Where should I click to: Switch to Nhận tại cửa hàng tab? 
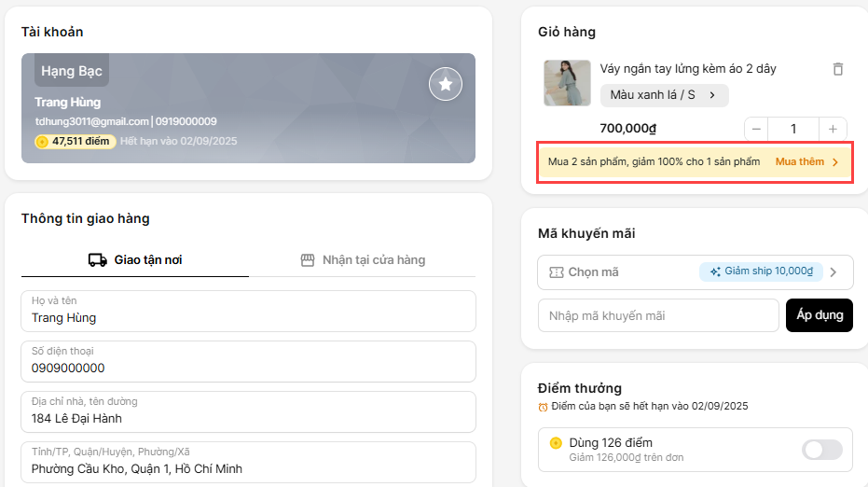pos(363,260)
